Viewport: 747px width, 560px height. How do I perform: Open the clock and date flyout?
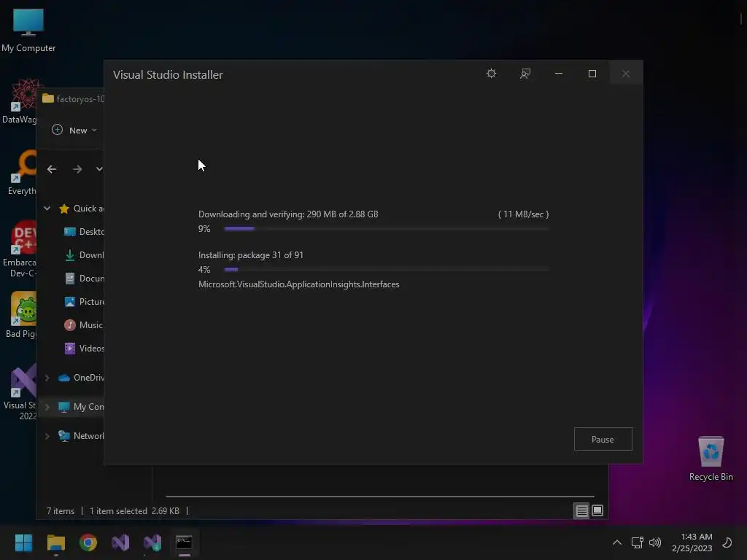[692, 542]
